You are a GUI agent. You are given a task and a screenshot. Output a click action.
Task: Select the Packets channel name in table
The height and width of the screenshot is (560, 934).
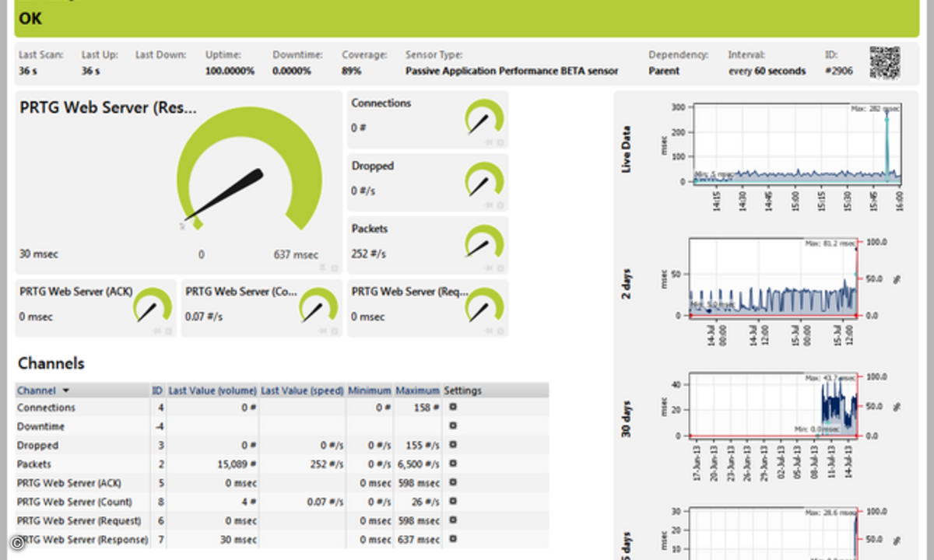click(x=33, y=464)
